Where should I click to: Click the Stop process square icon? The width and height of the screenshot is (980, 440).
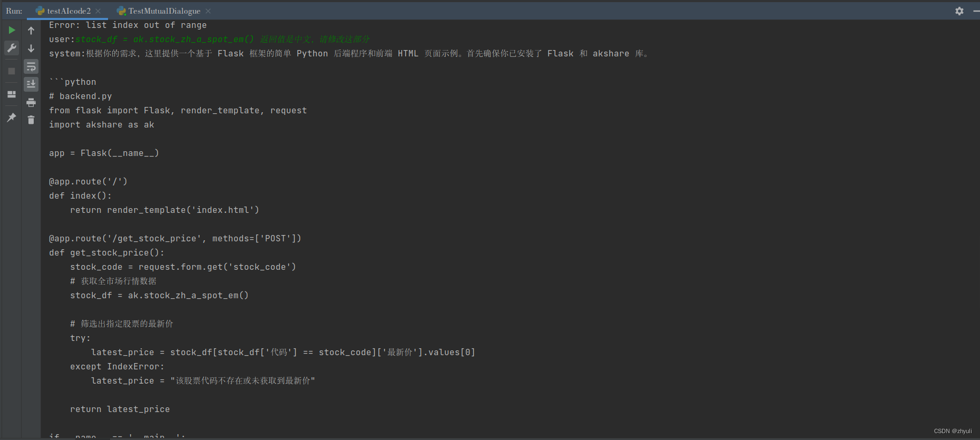click(x=12, y=71)
